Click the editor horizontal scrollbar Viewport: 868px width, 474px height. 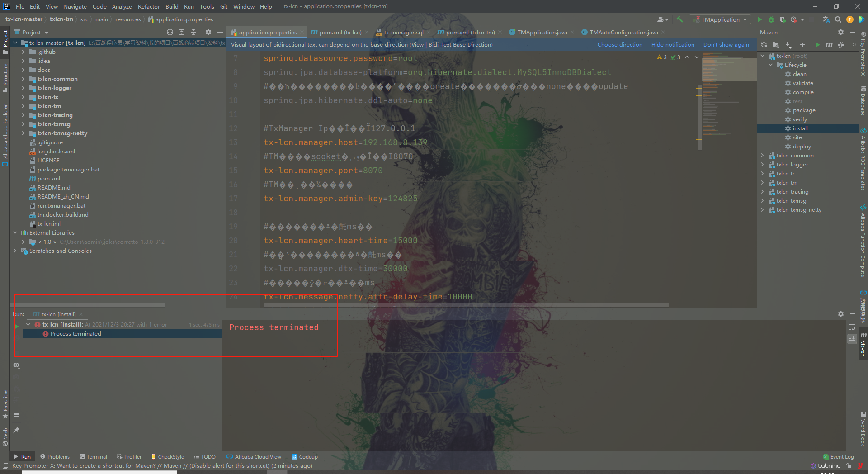(x=466, y=305)
